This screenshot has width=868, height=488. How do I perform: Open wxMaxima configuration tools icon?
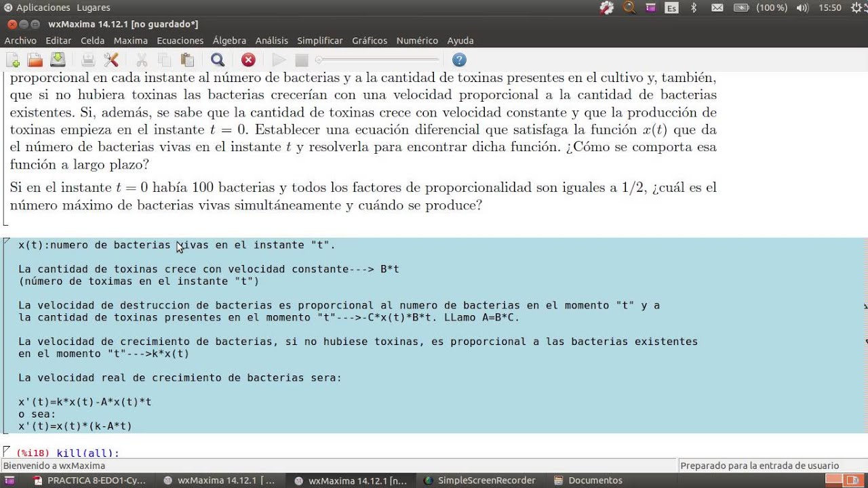coord(111,60)
